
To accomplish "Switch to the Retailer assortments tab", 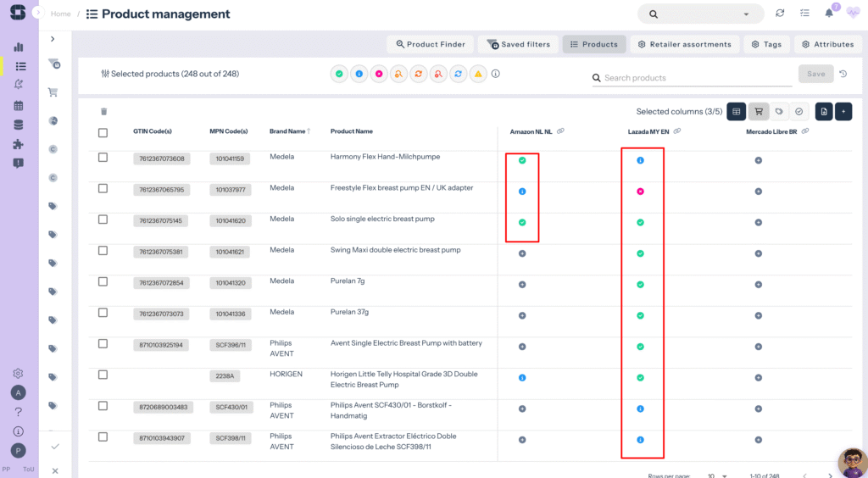I will tap(684, 44).
